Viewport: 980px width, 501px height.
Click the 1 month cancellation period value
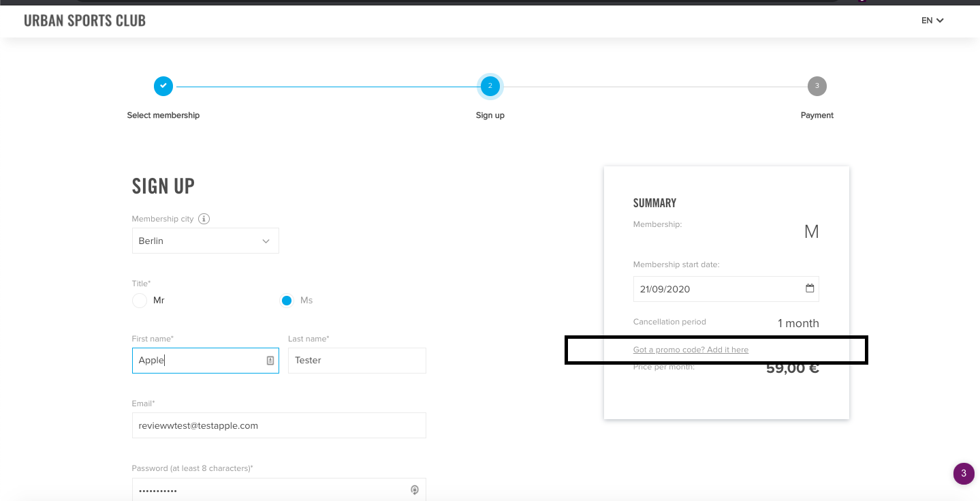(798, 323)
